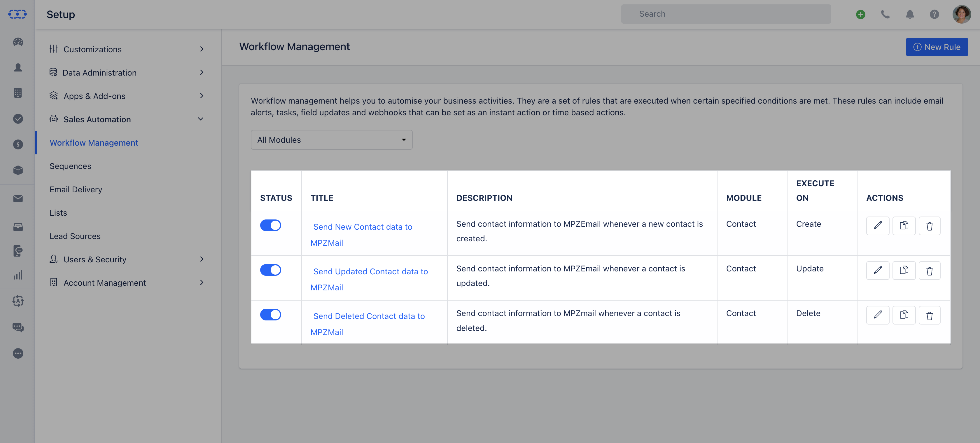Open user profile avatar menu
Screen dimensions: 980x443
pyautogui.click(x=961, y=15)
